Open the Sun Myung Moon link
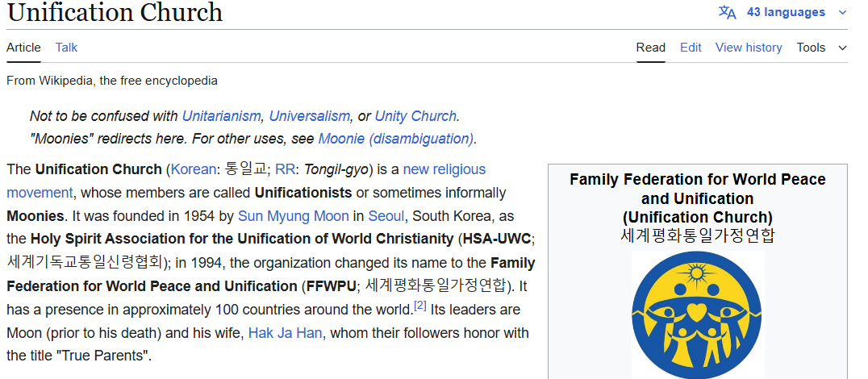 [294, 216]
